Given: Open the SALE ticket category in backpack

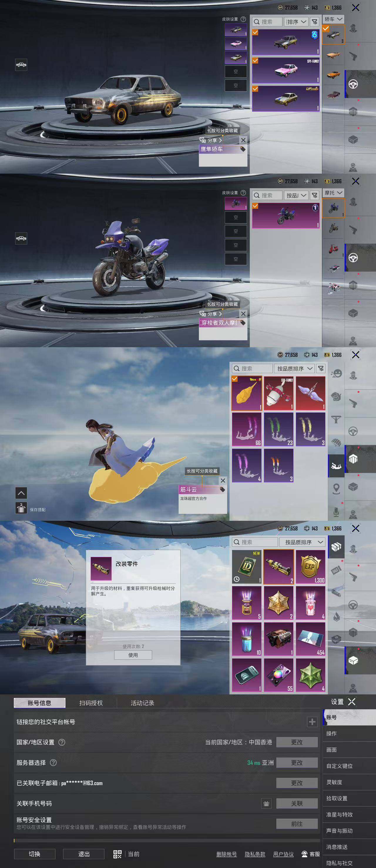Looking at the screenshot, I should 336,570.
